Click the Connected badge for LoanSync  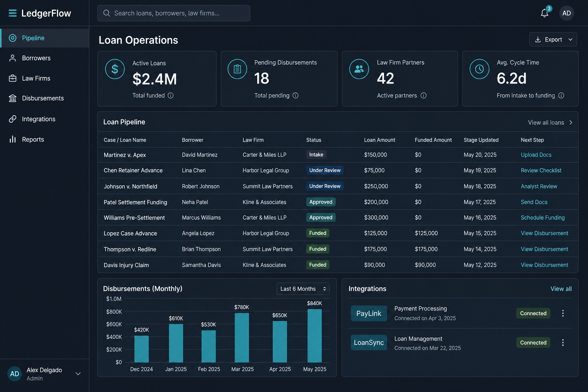[533, 343]
